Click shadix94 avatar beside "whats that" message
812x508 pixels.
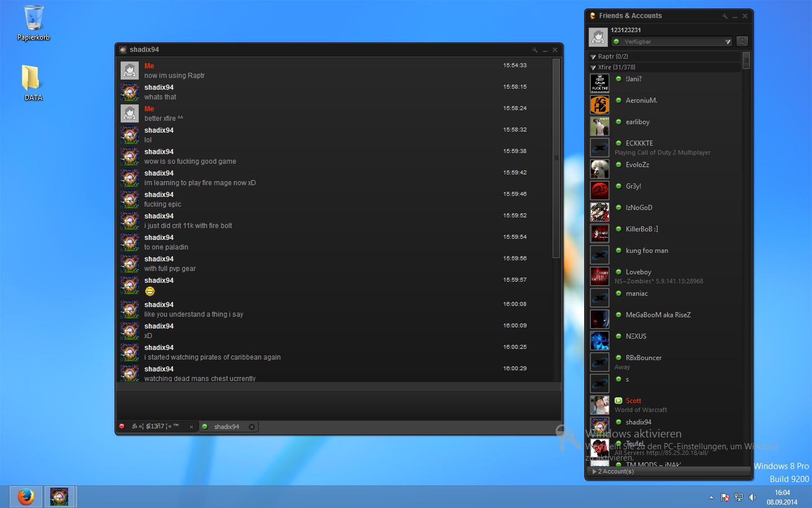[x=130, y=92]
